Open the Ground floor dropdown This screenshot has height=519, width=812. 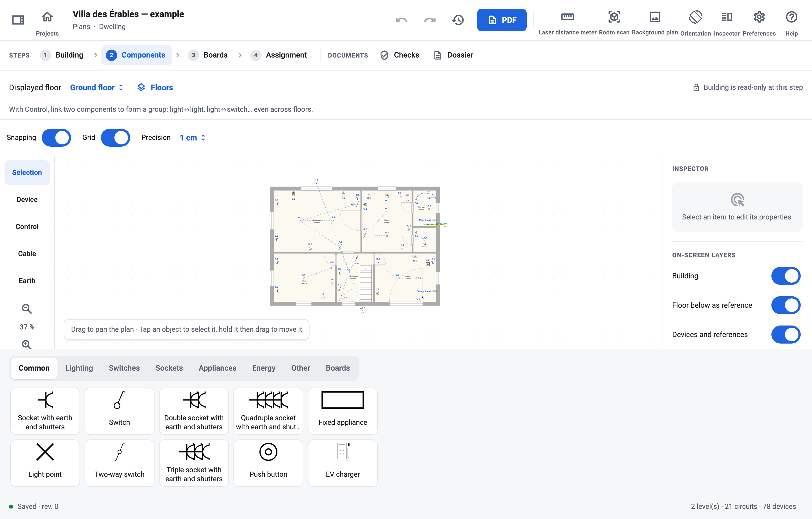point(96,87)
